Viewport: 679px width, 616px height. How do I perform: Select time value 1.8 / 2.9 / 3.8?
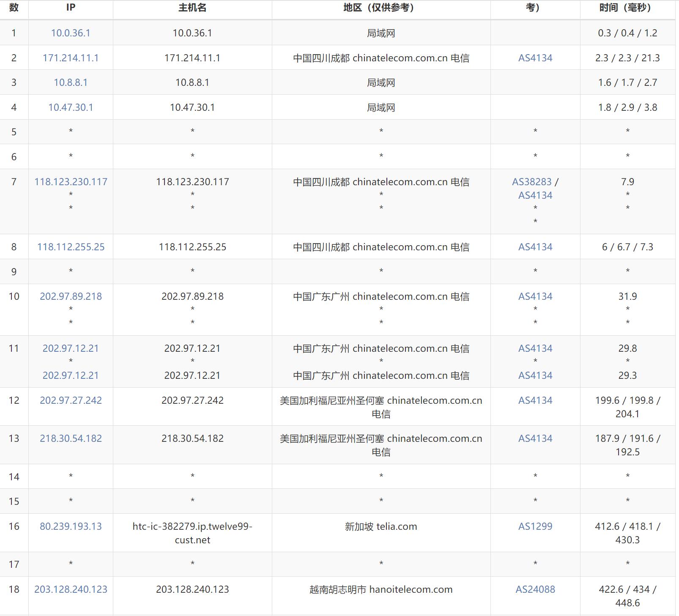tap(627, 107)
